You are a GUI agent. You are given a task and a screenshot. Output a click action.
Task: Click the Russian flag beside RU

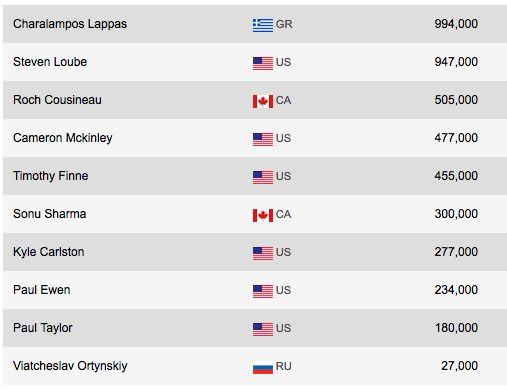[x=263, y=367]
